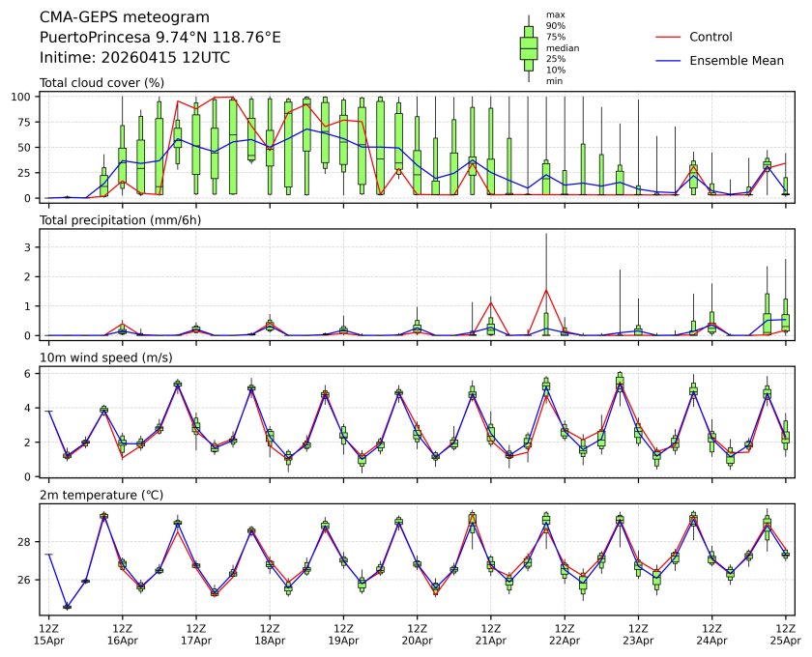Click the 12Z 20Apr x-axis label

coord(417,633)
